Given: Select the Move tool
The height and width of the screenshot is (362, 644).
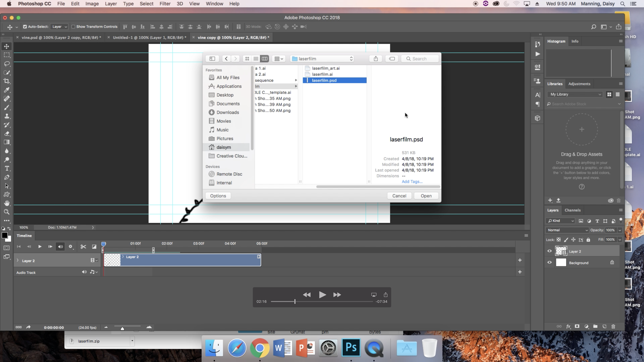Looking at the screenshot, I should pos(7,47).
